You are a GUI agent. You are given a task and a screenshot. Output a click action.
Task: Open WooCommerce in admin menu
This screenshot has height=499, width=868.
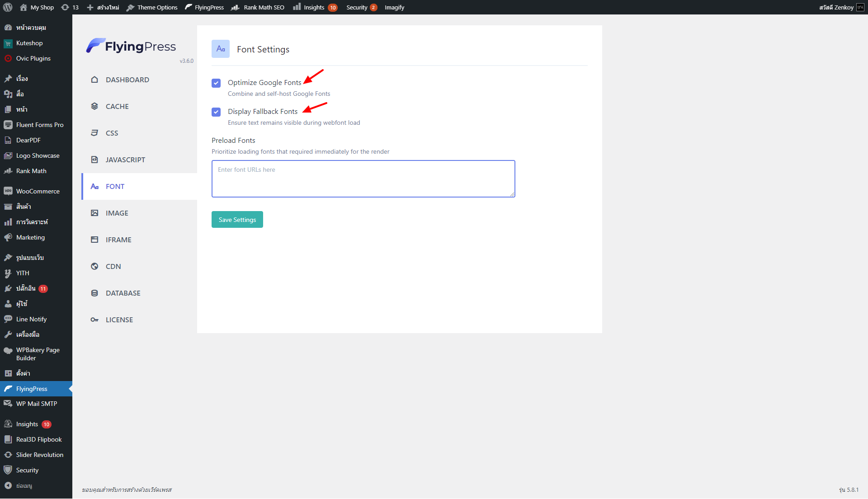tap(38, 191)
